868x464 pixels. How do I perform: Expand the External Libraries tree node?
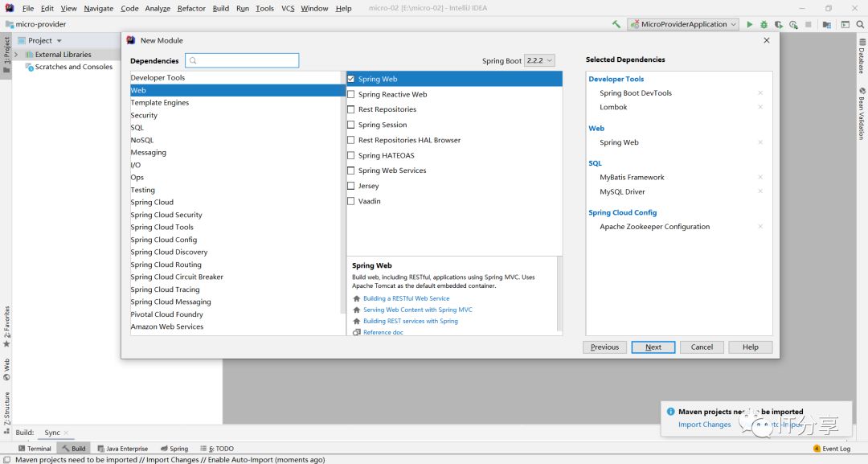[x=16, y=54]
